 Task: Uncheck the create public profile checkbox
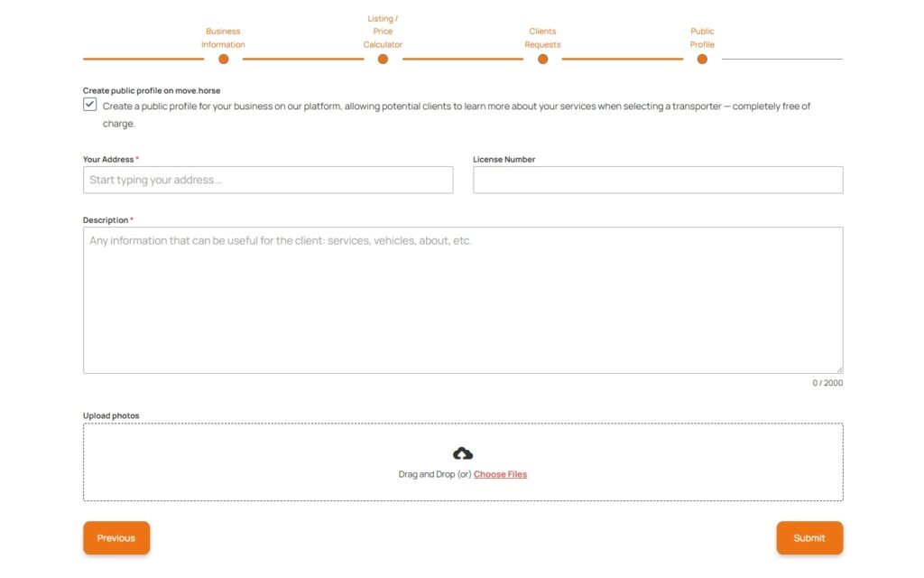[90, 105]
